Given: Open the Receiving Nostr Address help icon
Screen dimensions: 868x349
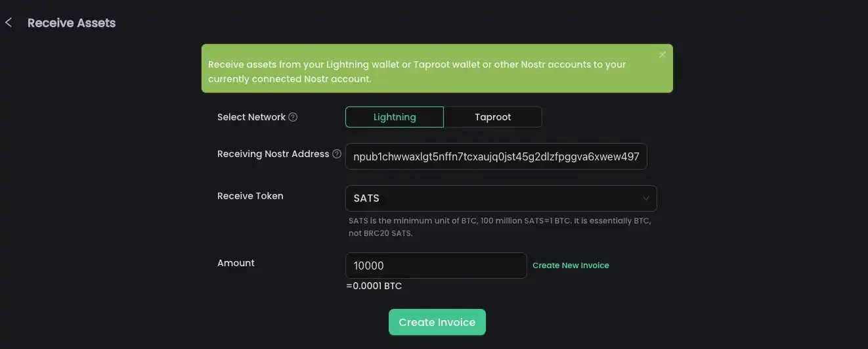Looking at the screenshot, I should [x=337, y=154].
